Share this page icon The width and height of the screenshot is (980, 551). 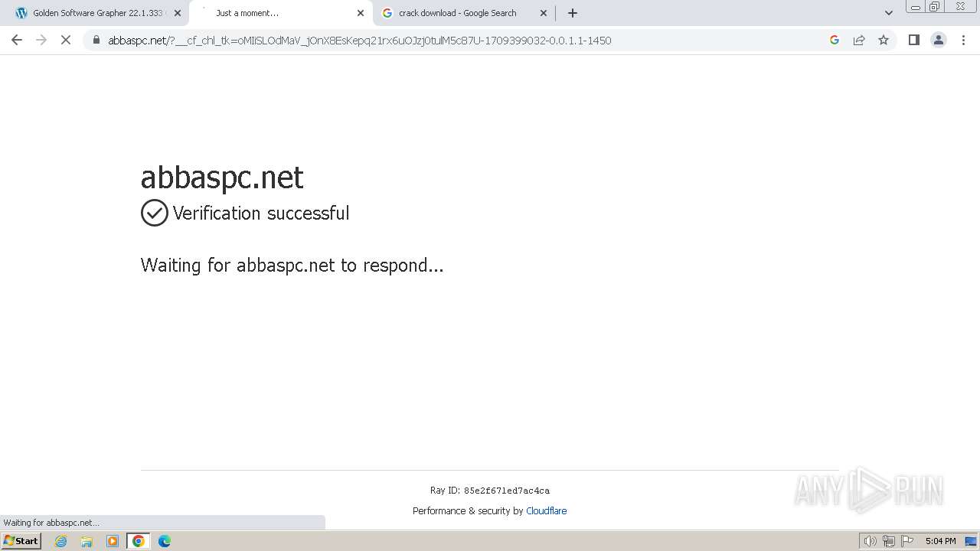[x=859, y=40]
